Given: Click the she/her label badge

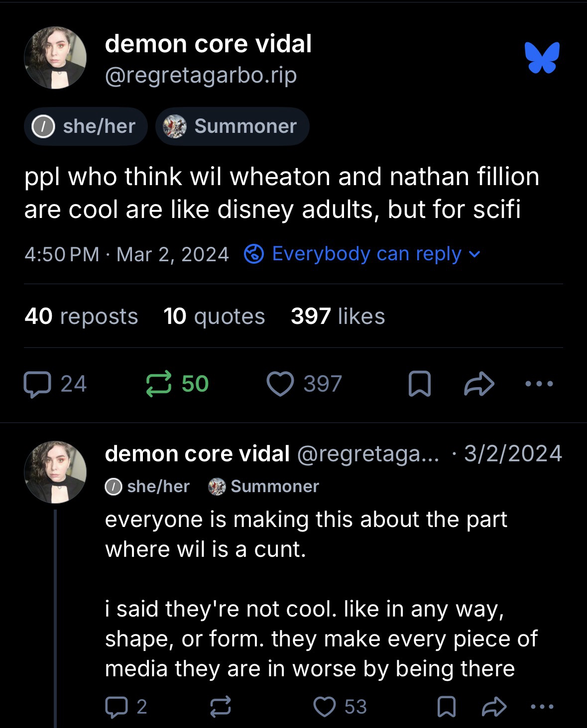Looking at the screenshot, I should (86, 126).
